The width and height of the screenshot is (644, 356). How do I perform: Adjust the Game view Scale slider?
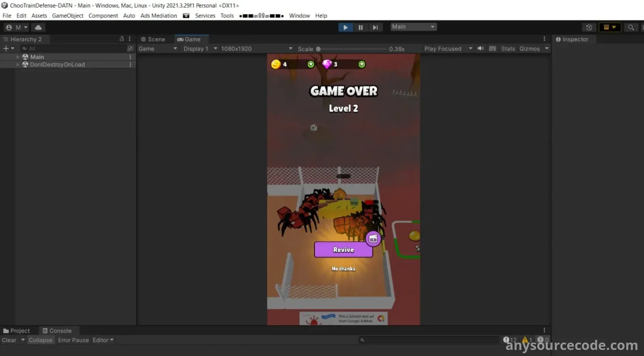318,49
